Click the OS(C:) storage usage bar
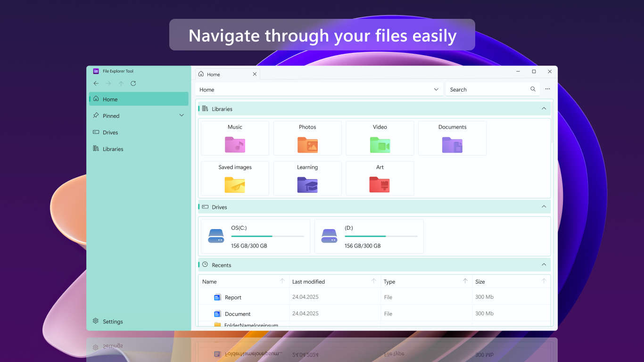The height and width of the screenshot is (362, 644). pyautogui.click(x=269, y=236)
